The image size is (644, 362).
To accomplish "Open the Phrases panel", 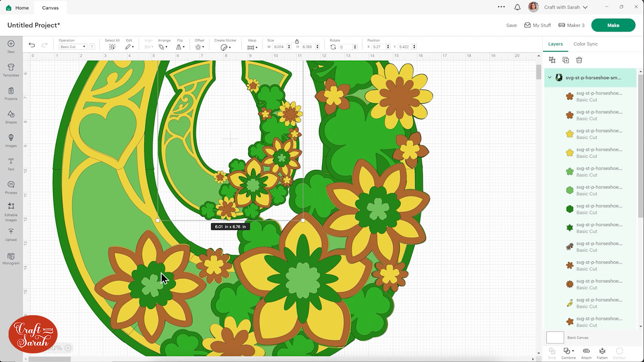I will [11, 188].
